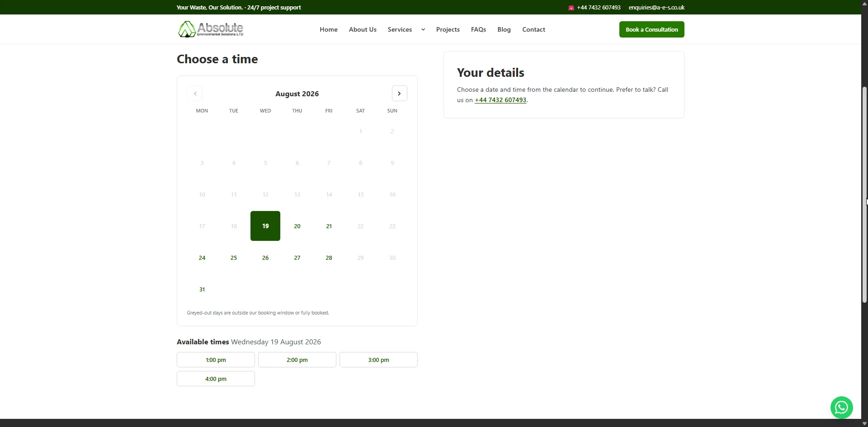Click the scrollbar up arrow
868x427 pixels.
864,3
